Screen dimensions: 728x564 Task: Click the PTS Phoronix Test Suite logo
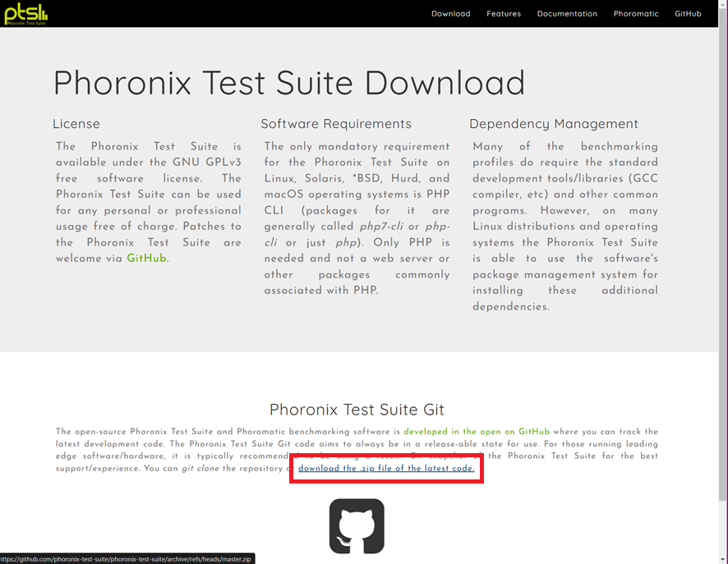coord(26,14)
